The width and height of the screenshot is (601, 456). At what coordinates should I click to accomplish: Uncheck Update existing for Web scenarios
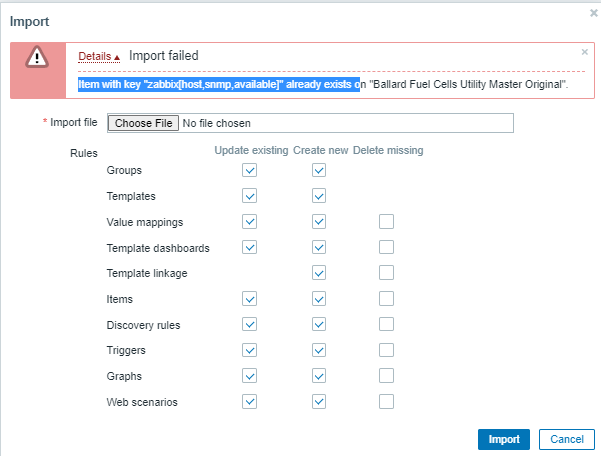pyautogui.click(x=250, y=402)
